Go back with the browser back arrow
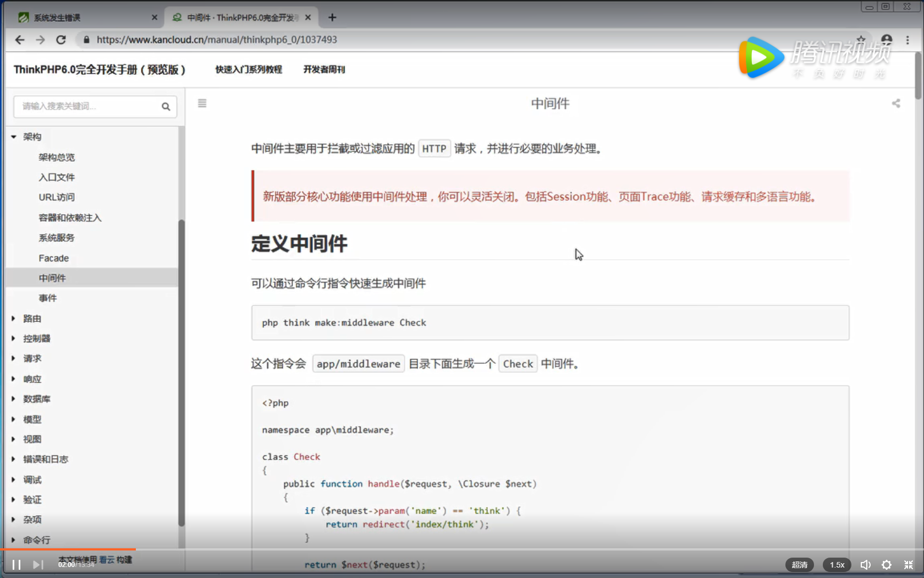This screenshot has height=578, width=924. coord(20,40)
